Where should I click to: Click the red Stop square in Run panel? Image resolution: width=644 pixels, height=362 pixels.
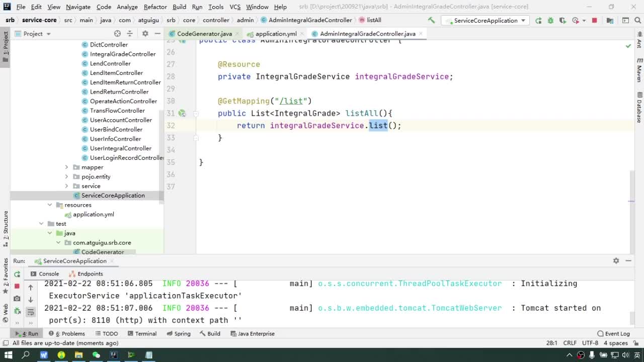17,286
